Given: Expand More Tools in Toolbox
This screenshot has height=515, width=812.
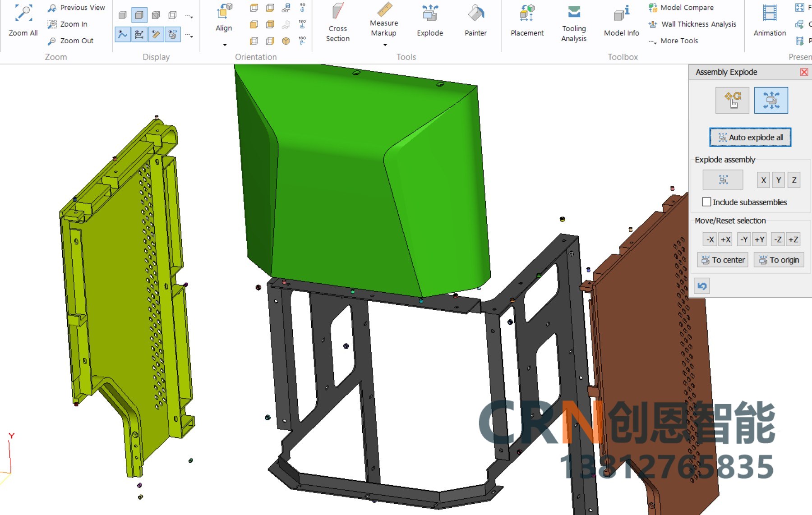Looking at the screenshot, I should coord(673,41).
